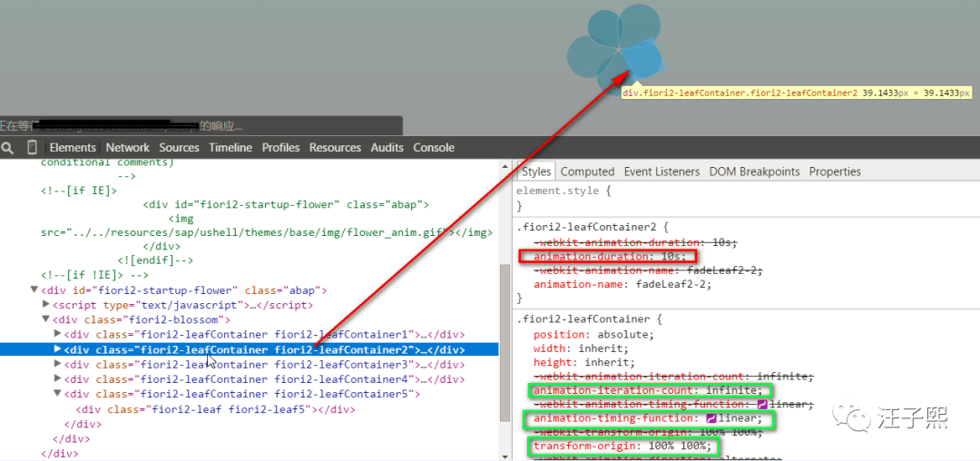Click the blue highlighted leaf in the flower
The height and width of the screenshot is (461, 980).
click(642, 61)
